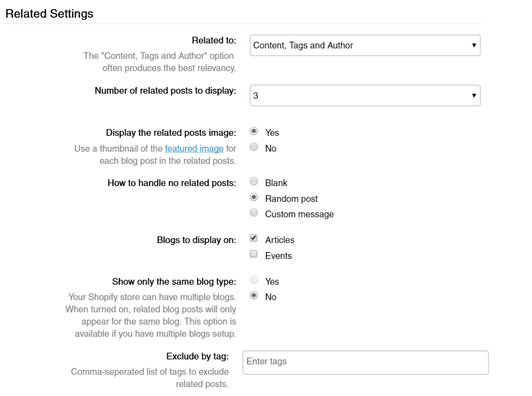This screenshot has width=532, height=396.
Task: Click 'Display the related posts image:' label
Action: (171, 132)
